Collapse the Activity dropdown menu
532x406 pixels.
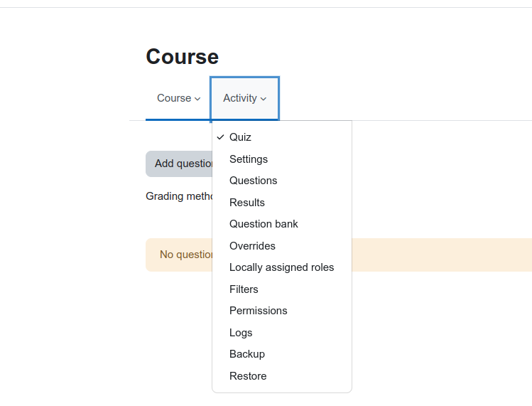(x=244, y=98)
